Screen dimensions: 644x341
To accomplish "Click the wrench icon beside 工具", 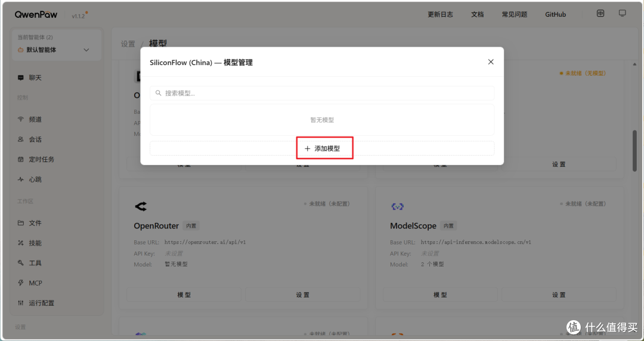I will (20, 263).
